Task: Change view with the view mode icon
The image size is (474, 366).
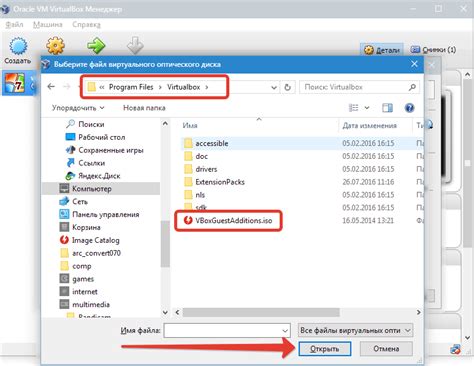Action: coord(353,108)
